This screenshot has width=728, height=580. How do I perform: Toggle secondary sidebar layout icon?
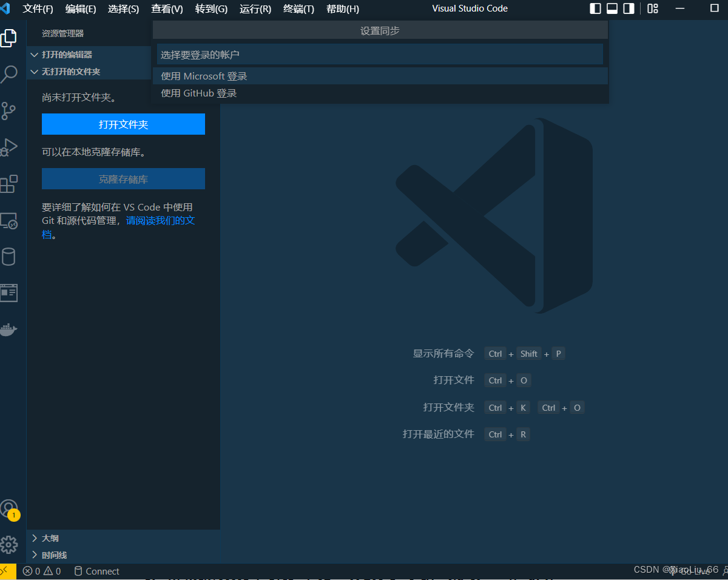(629, 8)
